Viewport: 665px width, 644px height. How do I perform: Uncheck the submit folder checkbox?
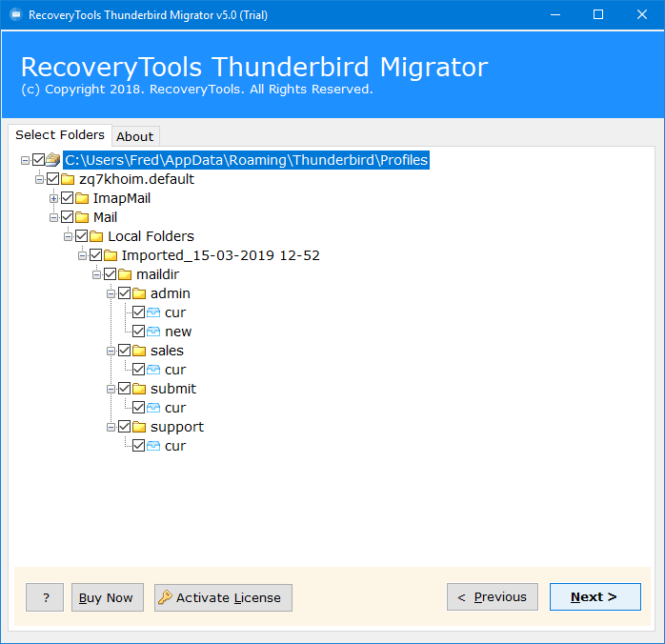point(124,389)
